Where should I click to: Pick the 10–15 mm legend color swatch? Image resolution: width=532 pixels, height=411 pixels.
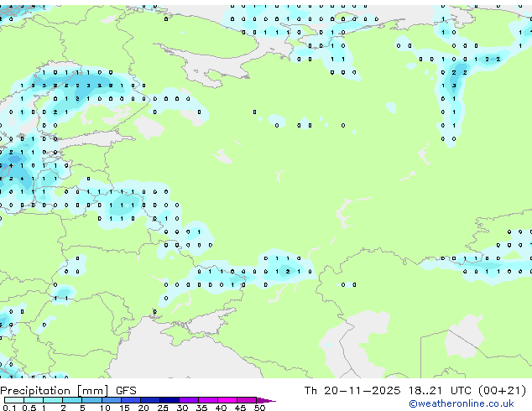111,400
